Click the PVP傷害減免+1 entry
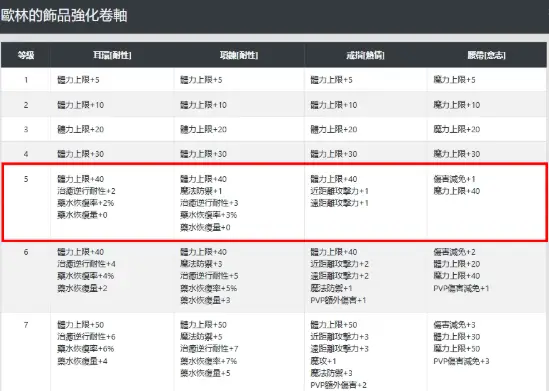549x391 pixels. tap(461, 288)
